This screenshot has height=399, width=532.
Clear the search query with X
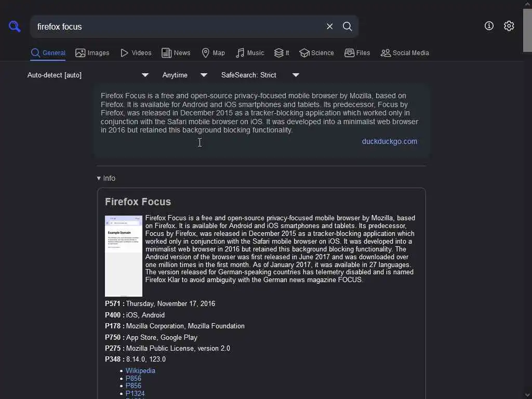(329, 26)
